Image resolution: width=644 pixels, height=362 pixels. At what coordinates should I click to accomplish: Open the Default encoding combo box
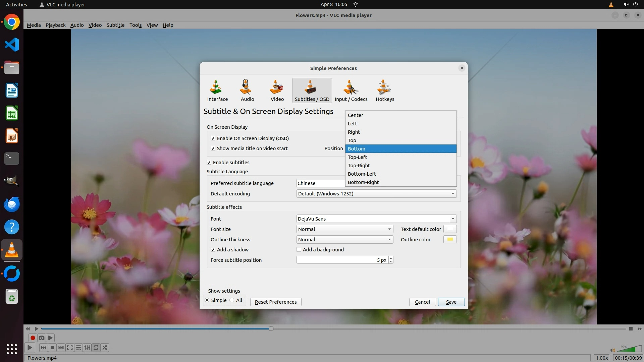376,194
